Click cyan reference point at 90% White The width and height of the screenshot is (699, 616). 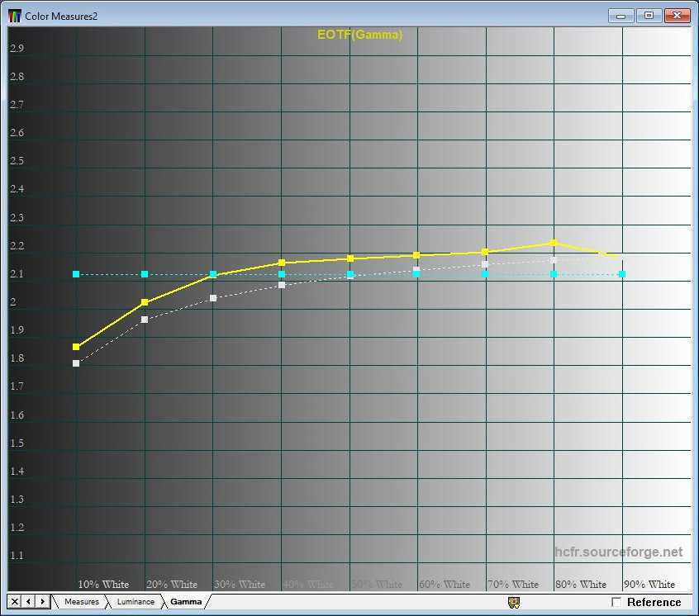622,274
